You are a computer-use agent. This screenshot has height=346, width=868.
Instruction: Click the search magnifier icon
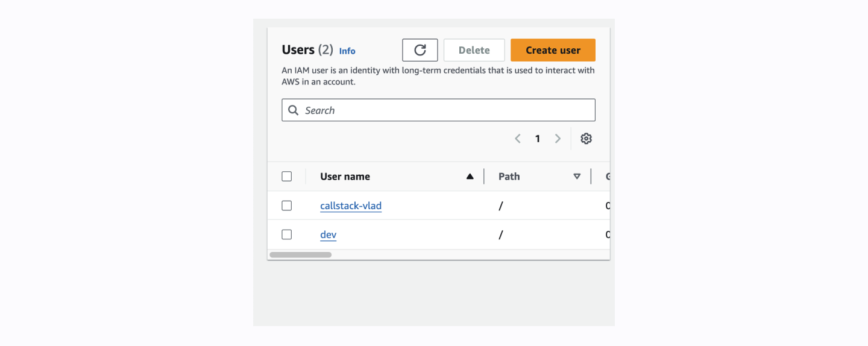click(x=294, y=110)
